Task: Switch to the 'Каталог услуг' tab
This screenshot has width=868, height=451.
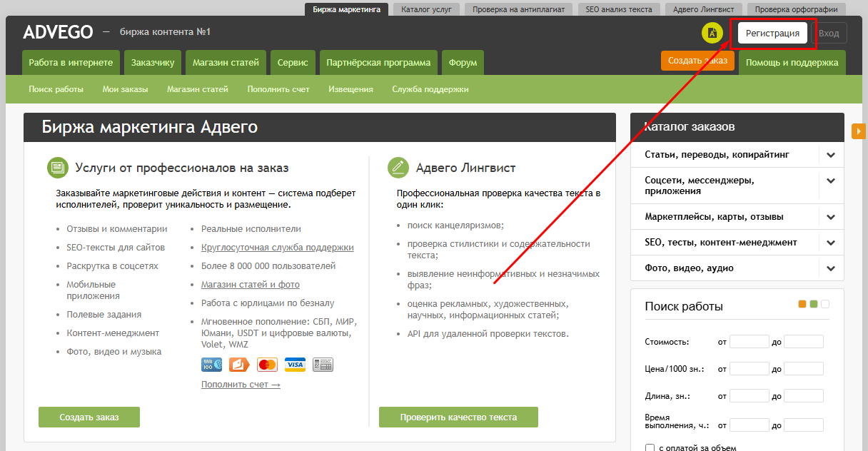Action: 425,9
